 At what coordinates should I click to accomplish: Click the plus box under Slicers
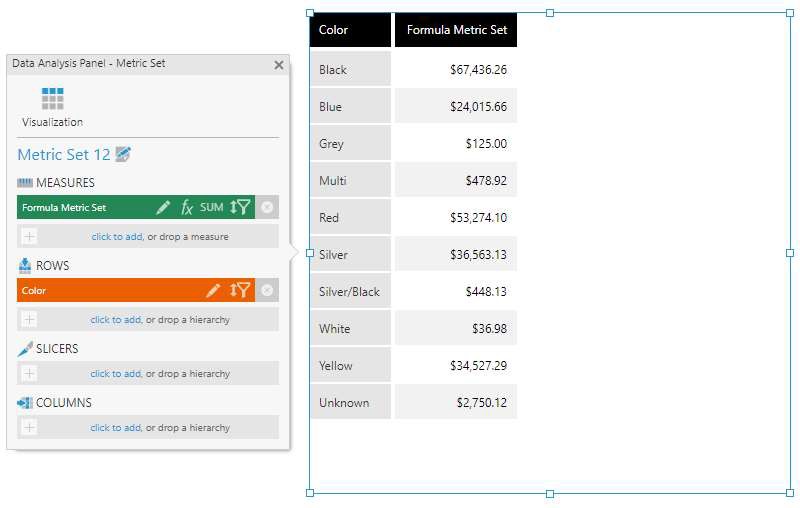pyautogui.click(x=29, y=374)
